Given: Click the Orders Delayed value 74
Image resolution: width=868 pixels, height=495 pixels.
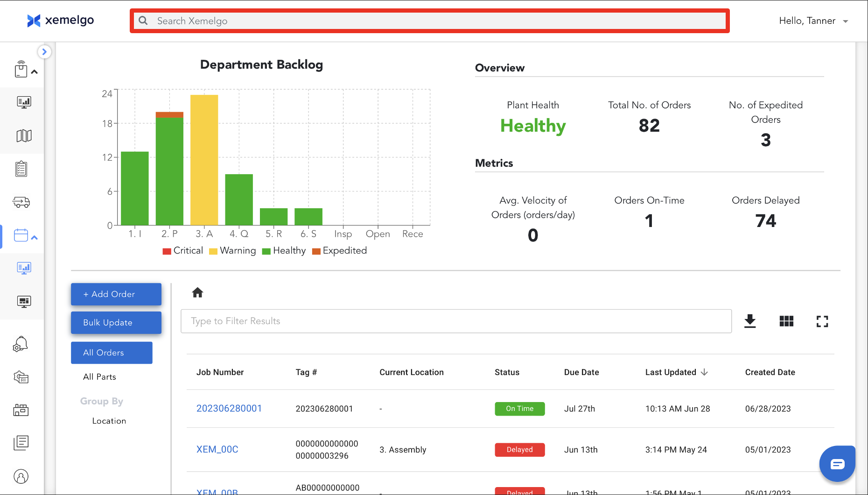Looking at the screenshot, I should click(x=766, y=221).
